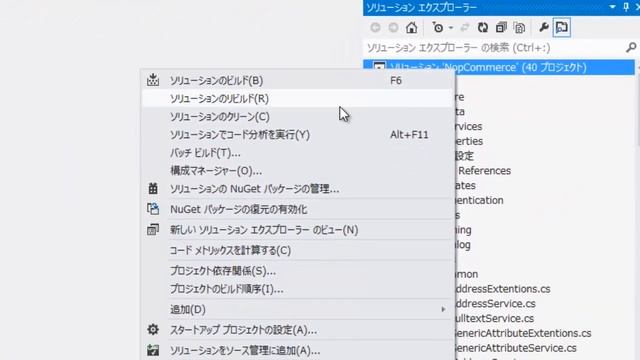Viewport: 640px width, 360px height.
Task: Choose ソリューションをソース管理に追加(A)... entry
Action: (x=298, y=350)
